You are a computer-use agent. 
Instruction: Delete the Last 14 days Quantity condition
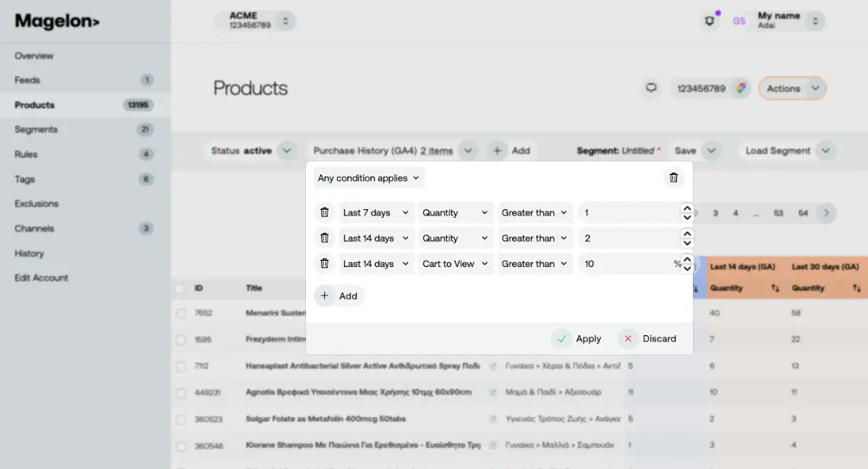pyautogui.click(x=325, y=238)
